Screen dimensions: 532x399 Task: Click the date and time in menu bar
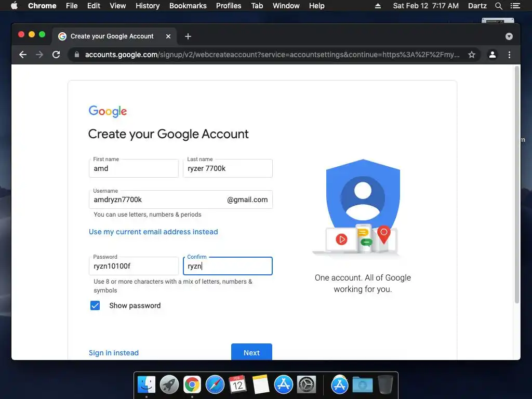point(426,6)
